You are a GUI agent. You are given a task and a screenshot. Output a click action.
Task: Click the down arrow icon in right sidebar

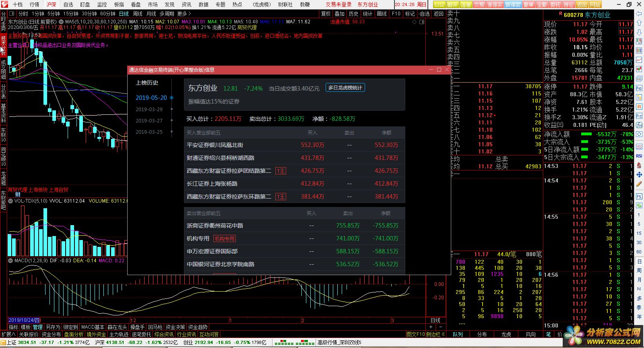639,33
